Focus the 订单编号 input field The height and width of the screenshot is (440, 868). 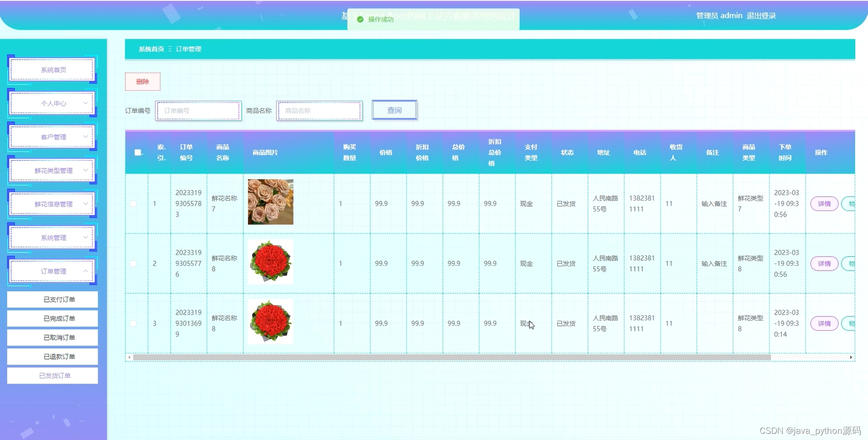pos(198,111)
